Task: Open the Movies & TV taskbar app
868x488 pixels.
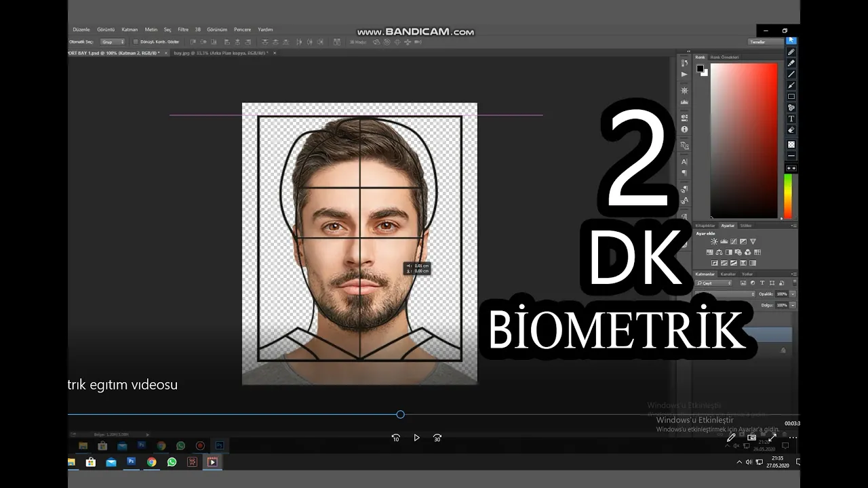Action: [212, 462]
